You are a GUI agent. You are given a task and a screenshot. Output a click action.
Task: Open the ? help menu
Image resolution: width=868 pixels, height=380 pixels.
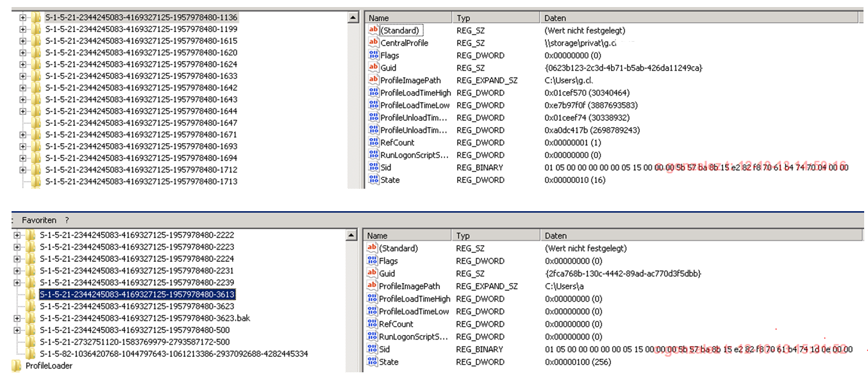[x=67, y=220]
